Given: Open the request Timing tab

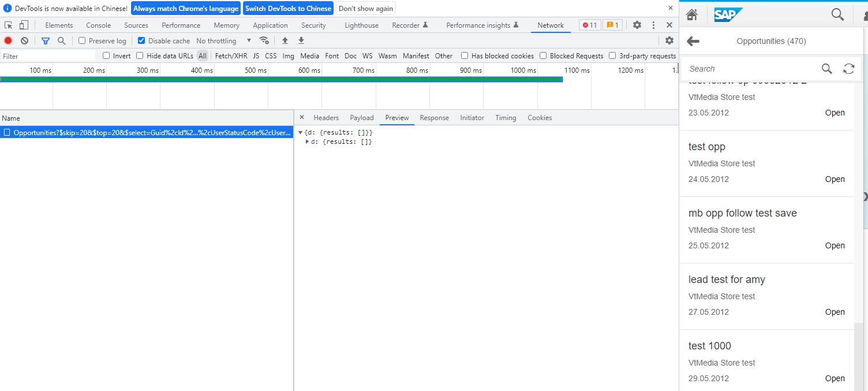Looking at the screenshot, I should coord(506,117).
